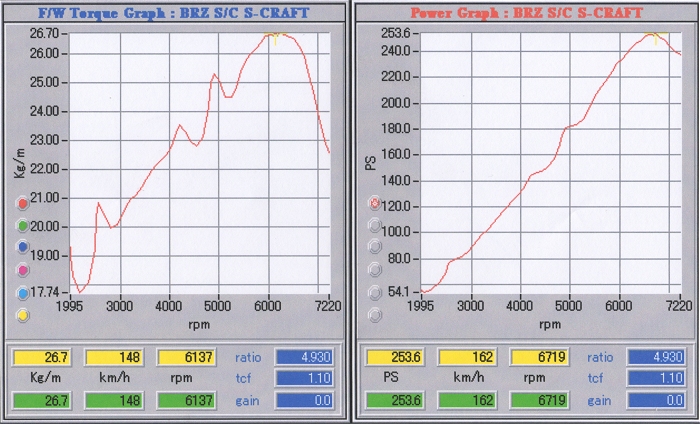Click the yellow 6719 rpm field

pyautogui.click(x=539, y=357)
